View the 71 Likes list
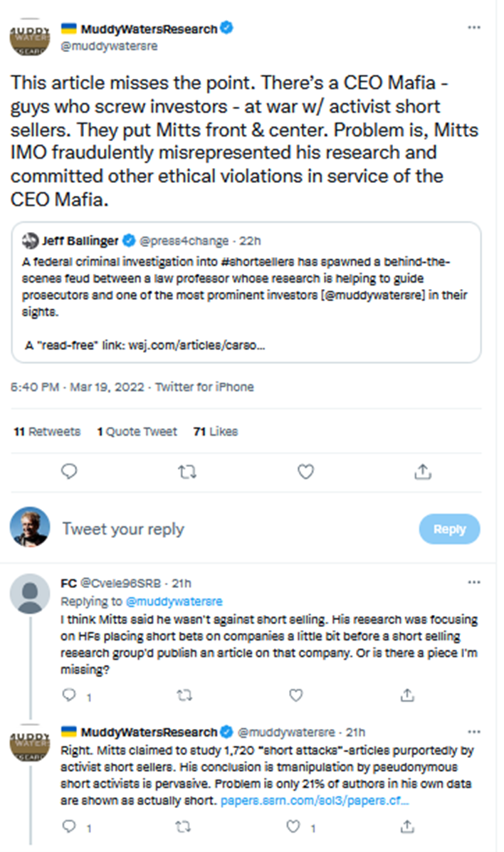The height and width of the screenshot is (852, 504). click(216, 431)
